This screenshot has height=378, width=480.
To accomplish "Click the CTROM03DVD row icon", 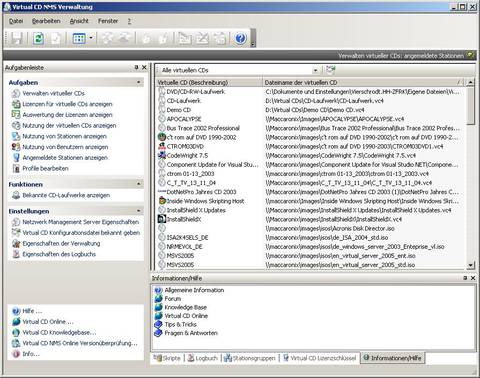I will pos(162,146).
